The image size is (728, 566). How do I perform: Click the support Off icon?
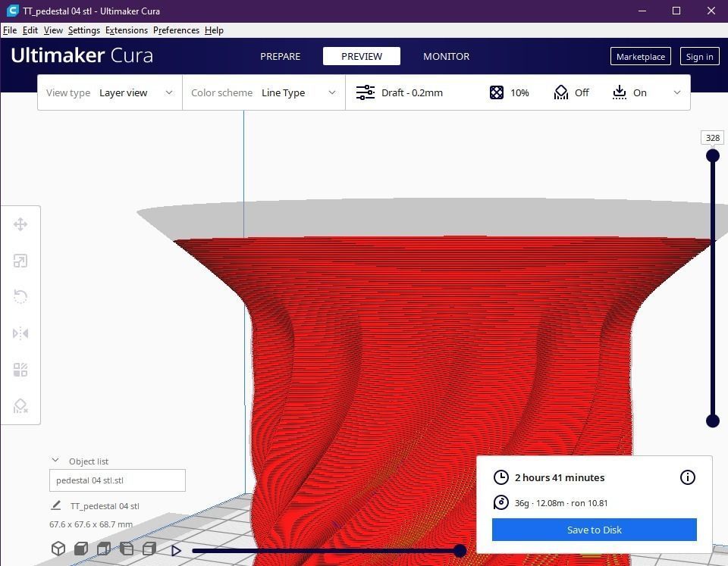561,92
